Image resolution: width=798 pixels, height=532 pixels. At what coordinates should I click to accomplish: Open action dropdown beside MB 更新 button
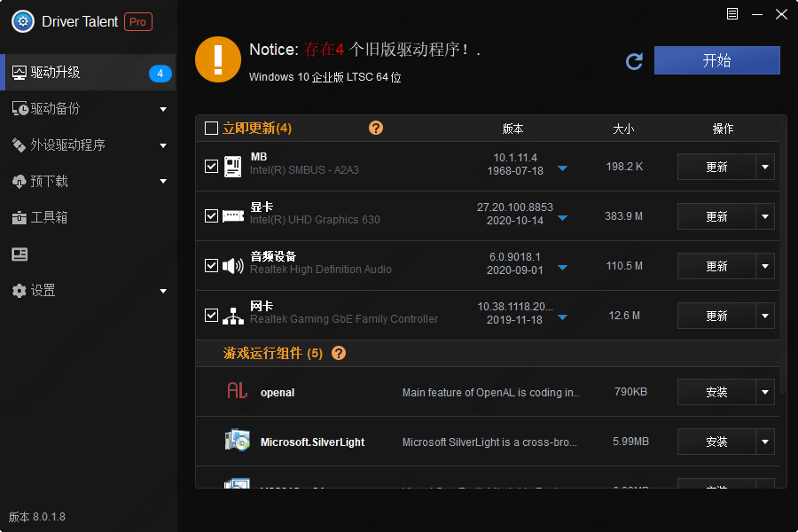pyautogui.click(x=765, y=167)
